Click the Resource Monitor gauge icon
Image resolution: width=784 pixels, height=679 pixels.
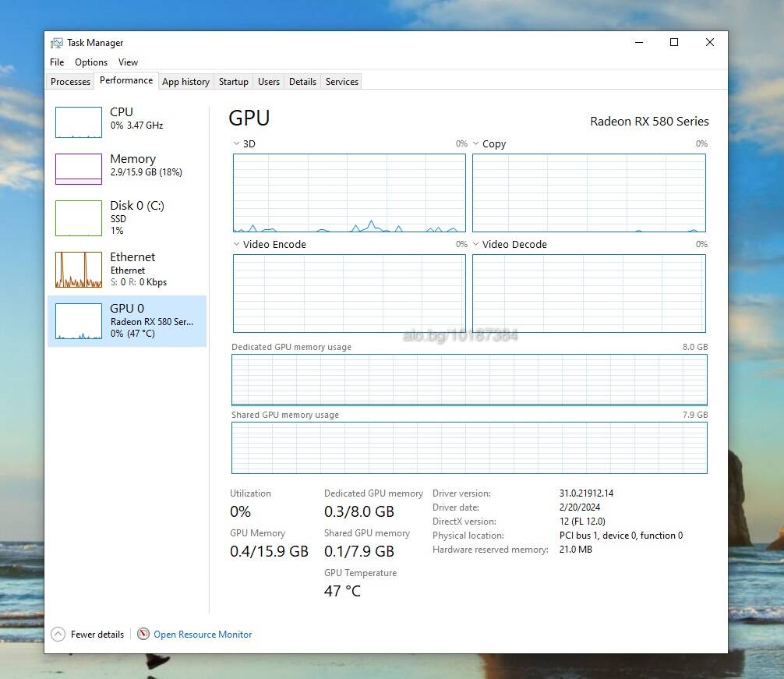tap(143, 634)
